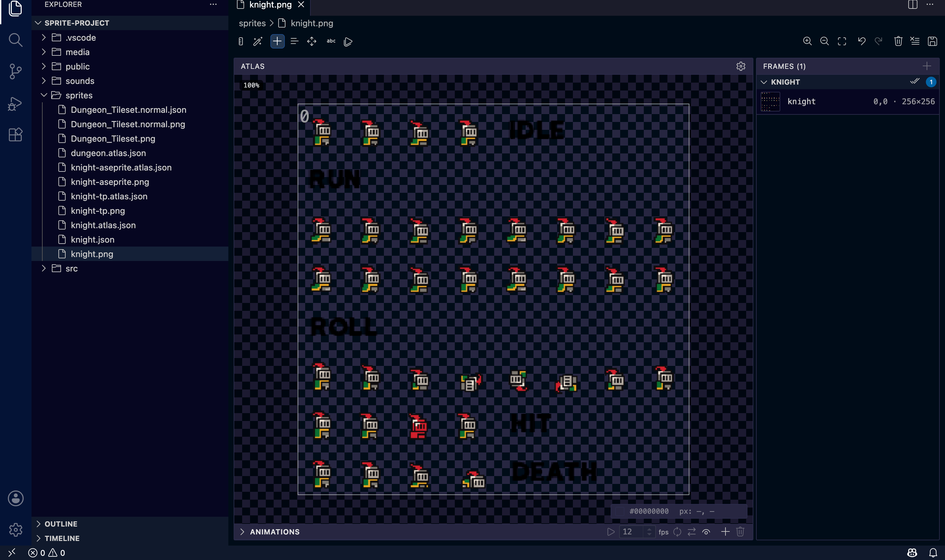Toggle ping-pong playback arrows

pyautogui.click(x=692, y=532)
